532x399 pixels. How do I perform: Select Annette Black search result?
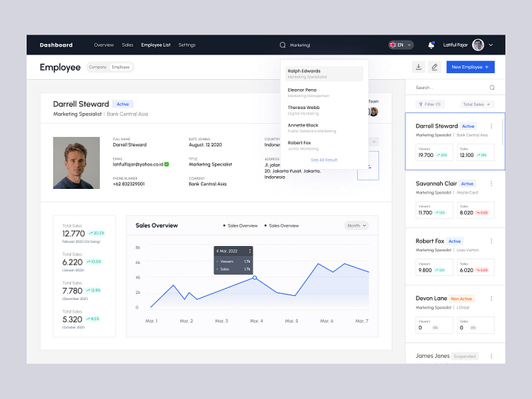(x=324, y=128)
